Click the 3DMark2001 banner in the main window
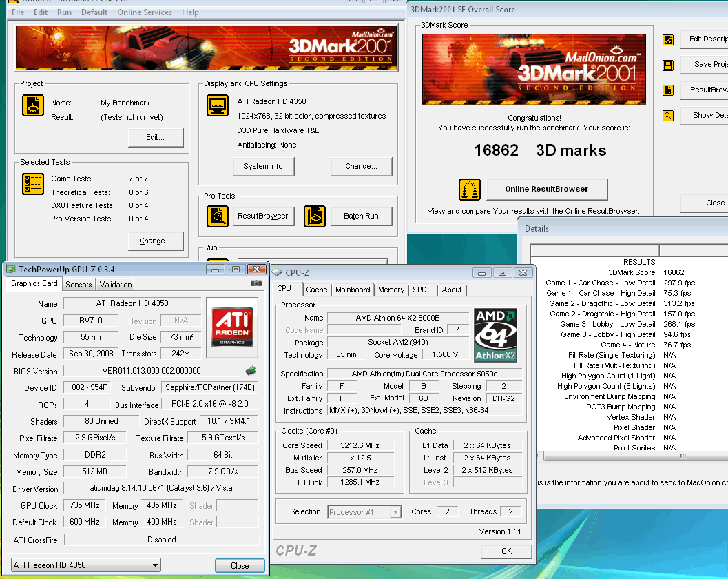The width and height of the screenshot is (728, 579). (206, 48)
